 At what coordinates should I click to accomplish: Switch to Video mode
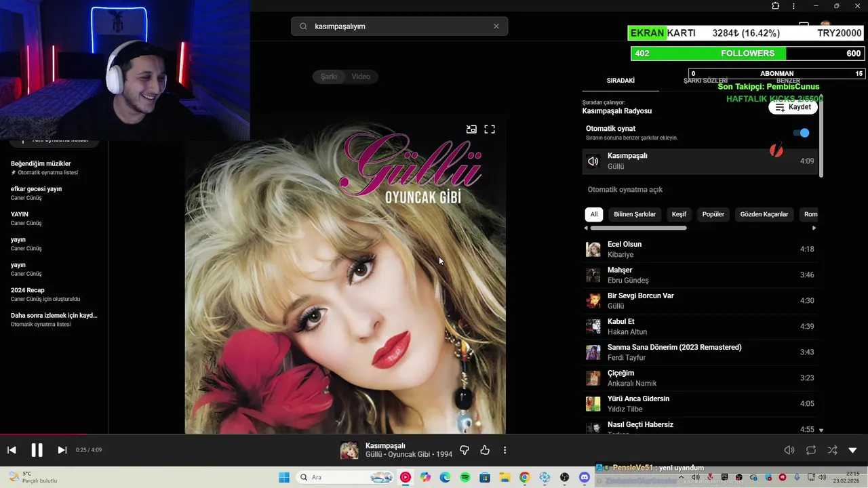361,77
